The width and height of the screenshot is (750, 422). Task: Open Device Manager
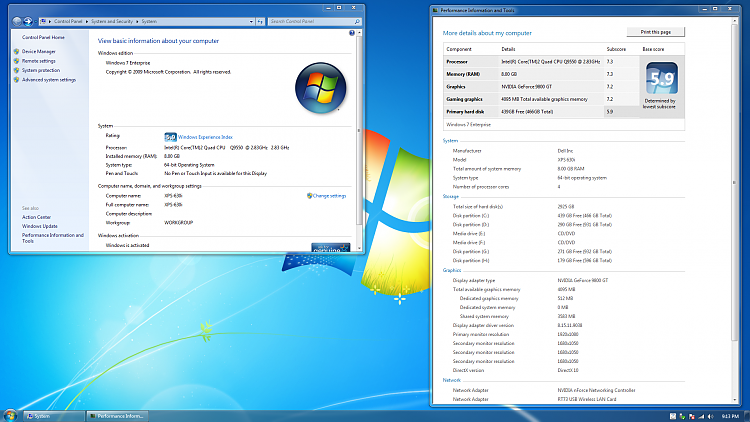pos(39,52)
